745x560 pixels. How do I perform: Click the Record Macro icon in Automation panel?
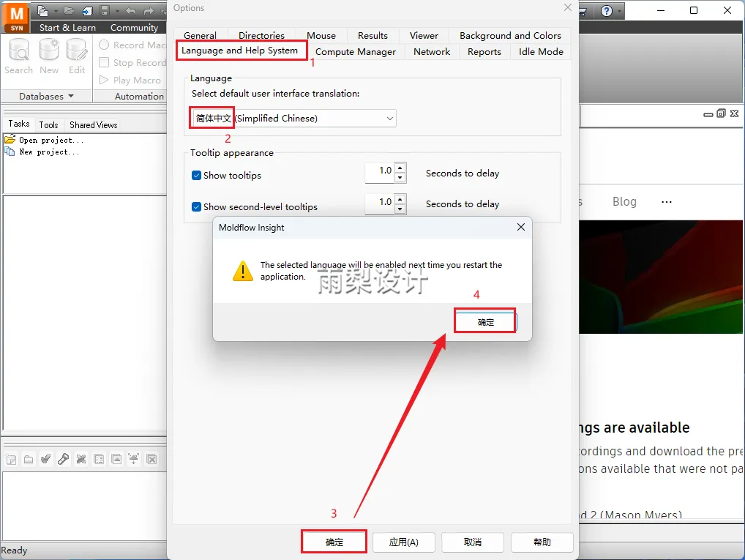pyautogui.click(x=104, y=45)
